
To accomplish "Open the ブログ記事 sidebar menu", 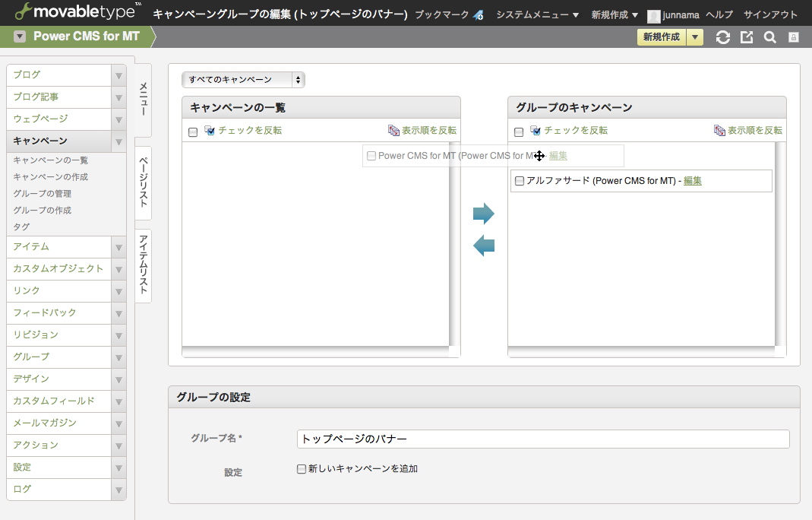I will point(60,97).
